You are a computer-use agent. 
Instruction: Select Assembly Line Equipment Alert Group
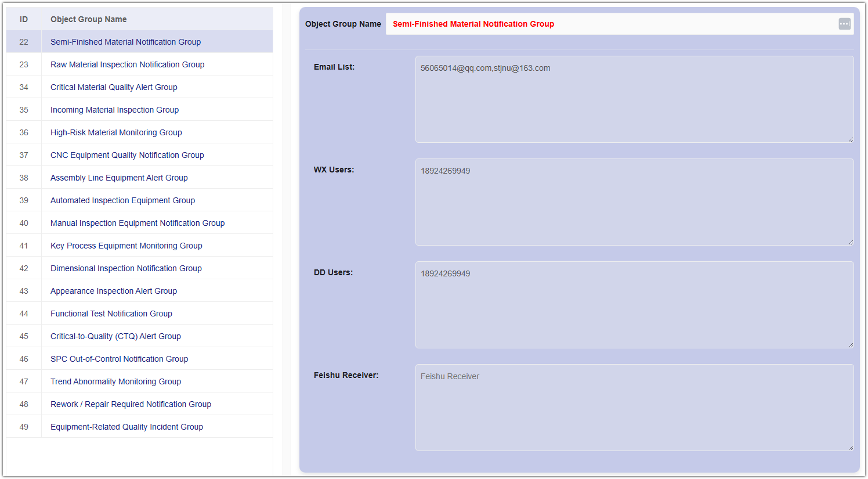(x=119, y=178)
